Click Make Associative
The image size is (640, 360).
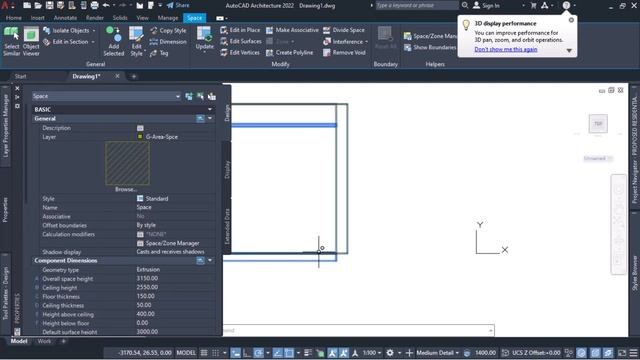(292, 30)
